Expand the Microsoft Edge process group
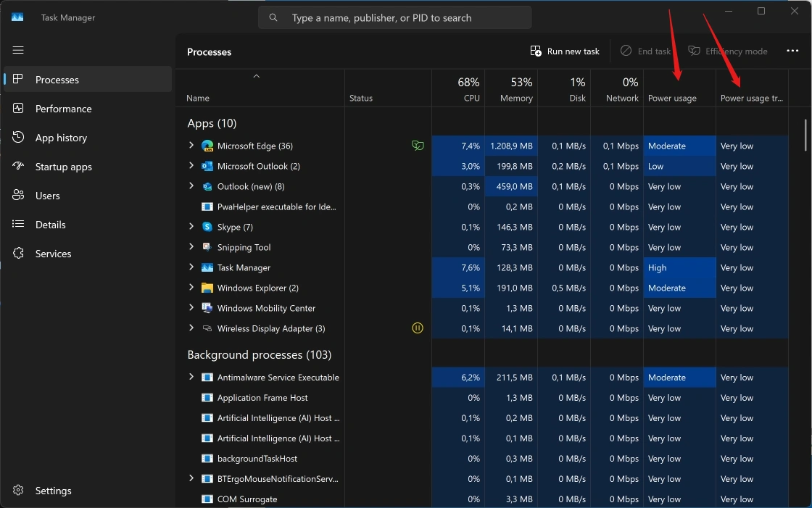Image resolution: width=812 pixels, height=508 pixels. 191,146
